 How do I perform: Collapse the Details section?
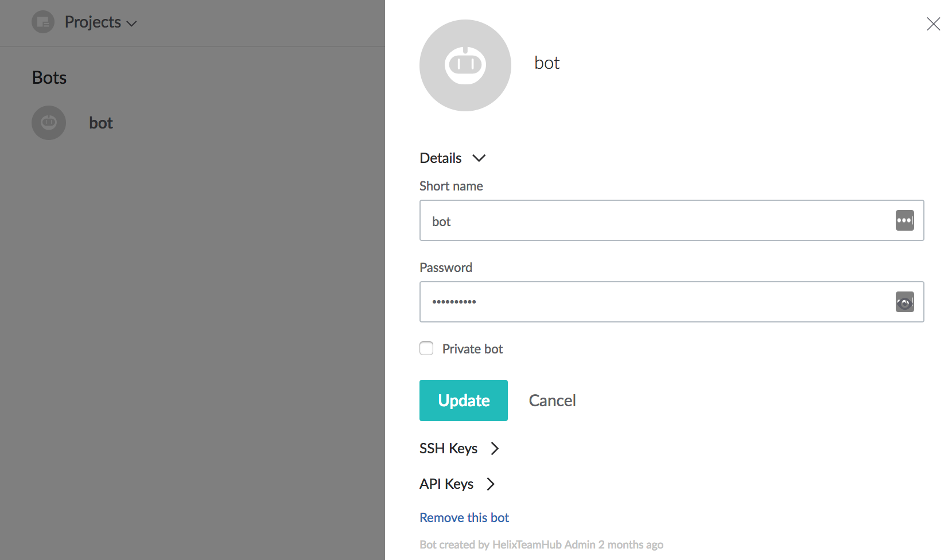click(479, 158)
